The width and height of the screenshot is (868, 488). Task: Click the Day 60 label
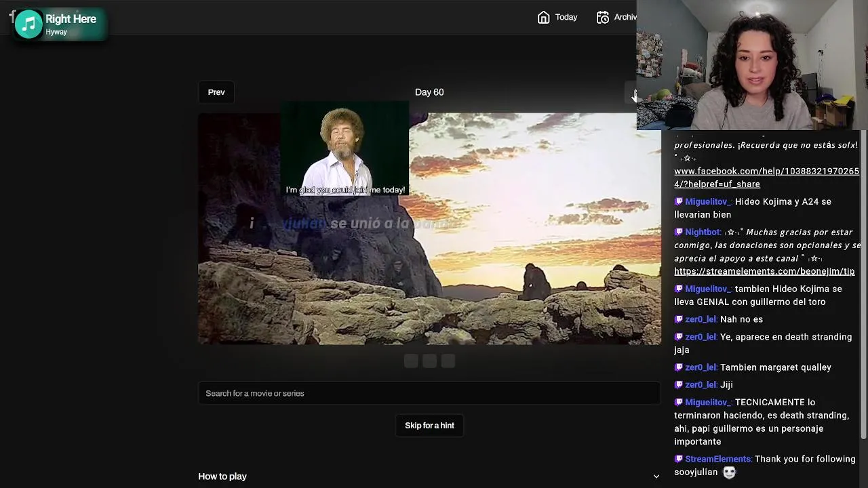click(429, 92)
